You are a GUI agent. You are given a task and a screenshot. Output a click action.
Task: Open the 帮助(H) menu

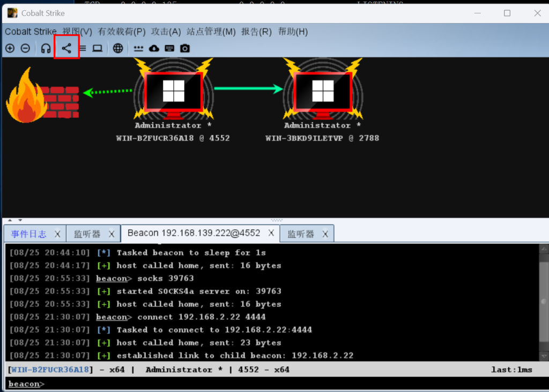(293, 32)
